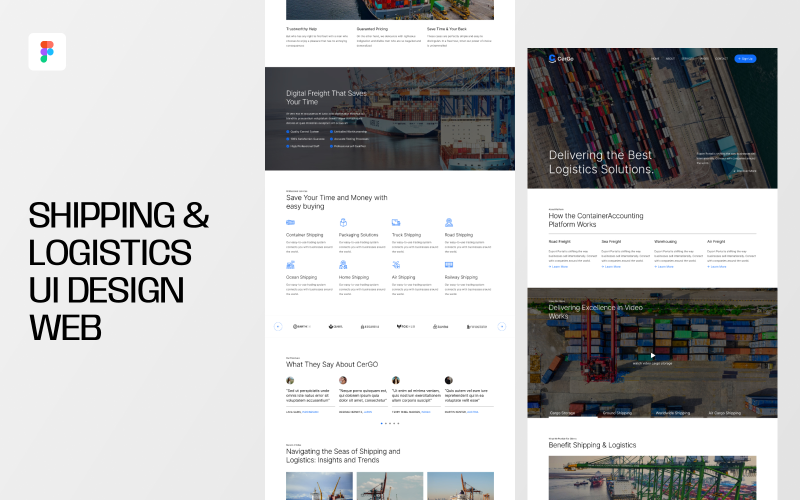Screen dimensions: 800x500
Task: Click the Home Shipping icon
Action: pyautogui.click(x=344, y=264)
